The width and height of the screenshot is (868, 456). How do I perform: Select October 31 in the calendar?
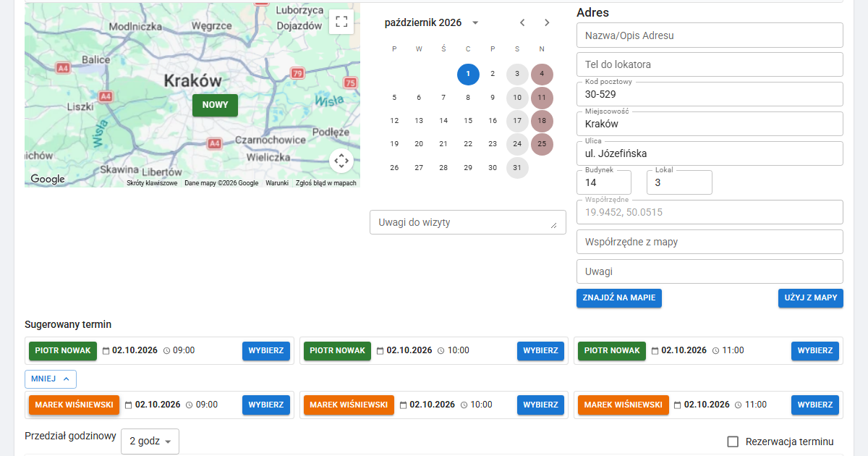(x=517, y=168)
